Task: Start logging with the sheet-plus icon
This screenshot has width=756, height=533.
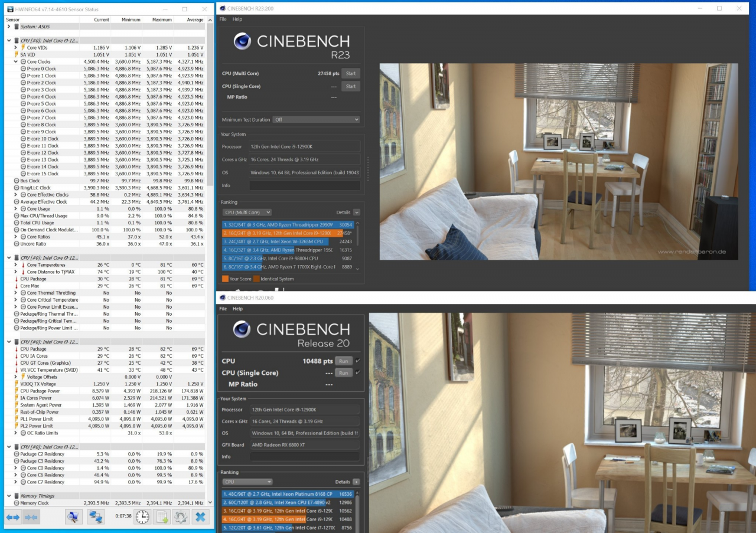Action: (x=161, y=517)
